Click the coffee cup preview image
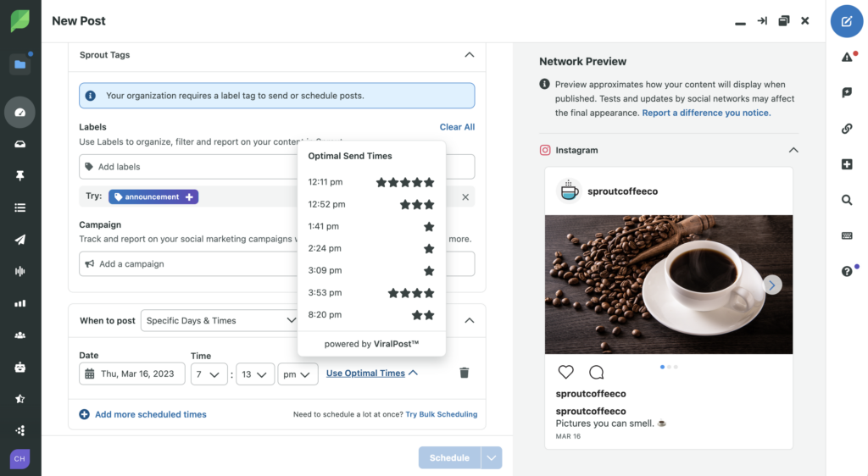 tap(669, 285)
